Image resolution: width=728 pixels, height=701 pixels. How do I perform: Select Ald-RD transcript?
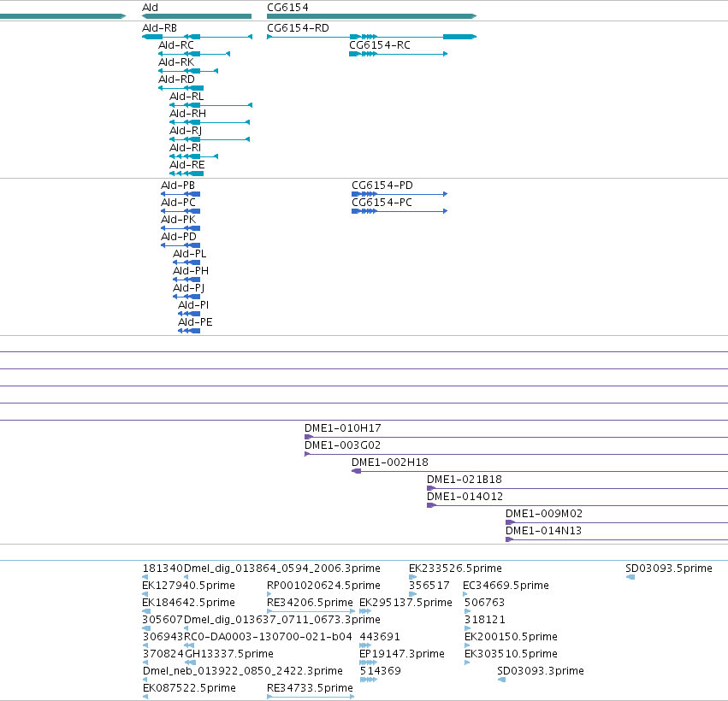tap(176, 80)
